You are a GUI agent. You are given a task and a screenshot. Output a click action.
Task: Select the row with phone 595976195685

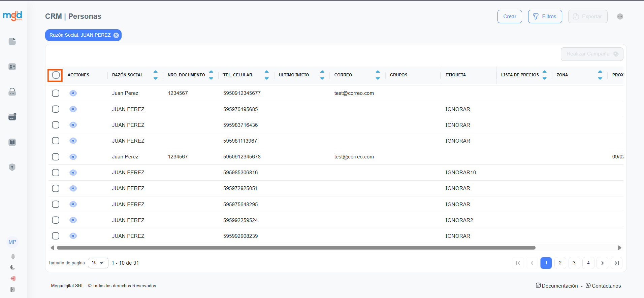(x=56, y=109)
